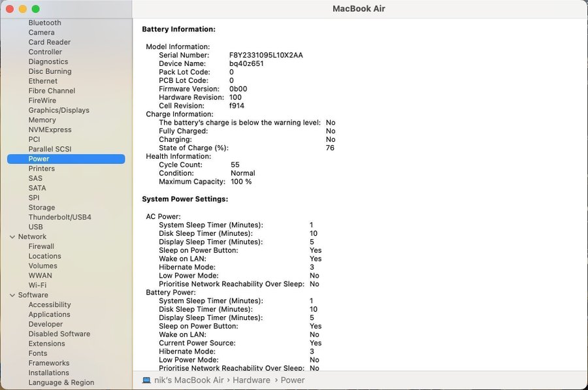Open the Camera sidebar entry

point(41,33)
